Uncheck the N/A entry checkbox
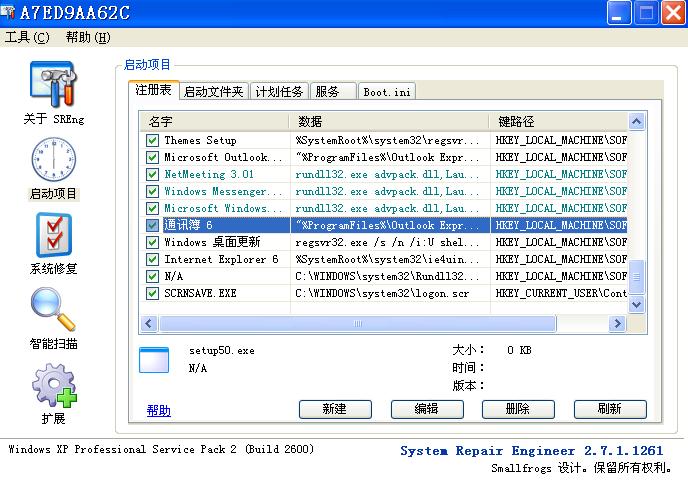The width and height of the screenshot is (688, 482). pyautogui.click(x=152, y=276)
